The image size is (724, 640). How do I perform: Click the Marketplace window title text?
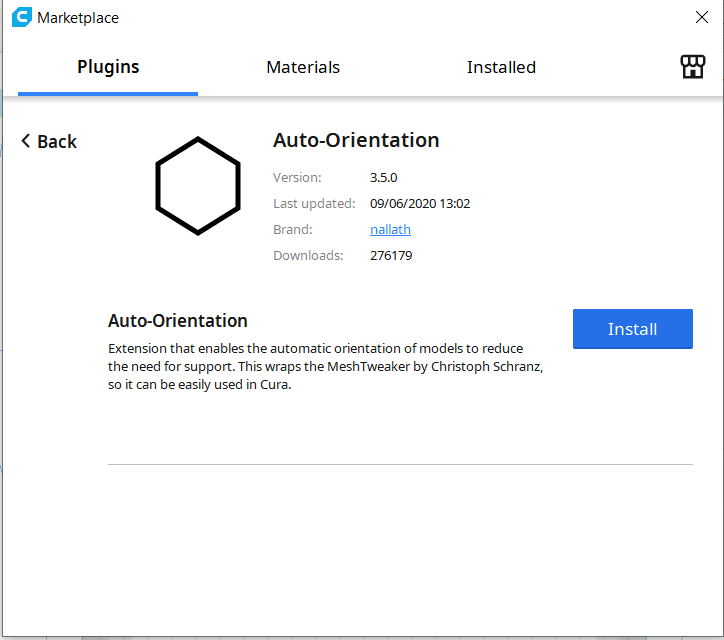(78, 17)
